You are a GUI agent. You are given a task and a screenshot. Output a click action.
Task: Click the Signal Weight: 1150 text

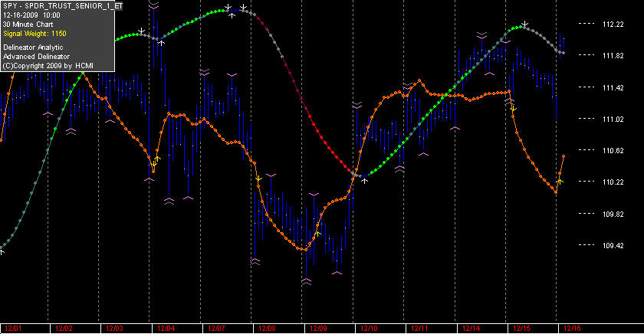click(34, 34)
